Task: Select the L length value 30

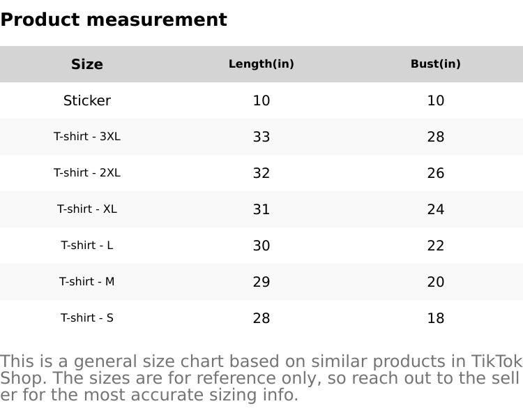Action: pos(261,246)
